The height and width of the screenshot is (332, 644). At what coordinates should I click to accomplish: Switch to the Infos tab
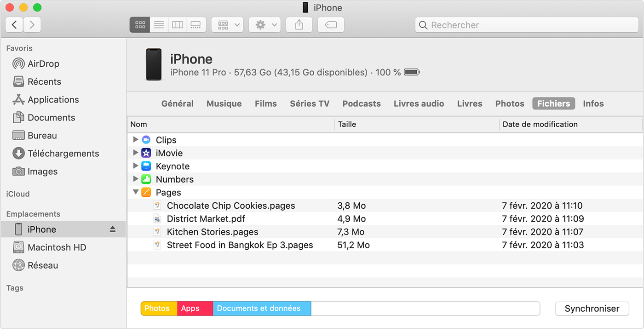(x=593, y=103)
